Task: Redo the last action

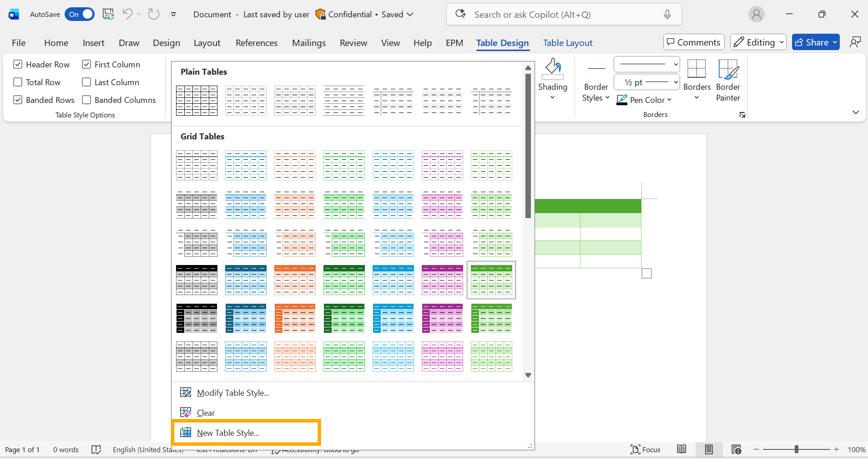Action: (x=154, y=14)
